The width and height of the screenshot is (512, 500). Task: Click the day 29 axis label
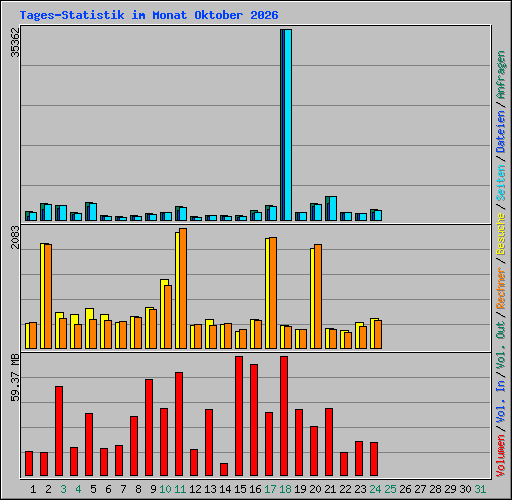[450, 489]
